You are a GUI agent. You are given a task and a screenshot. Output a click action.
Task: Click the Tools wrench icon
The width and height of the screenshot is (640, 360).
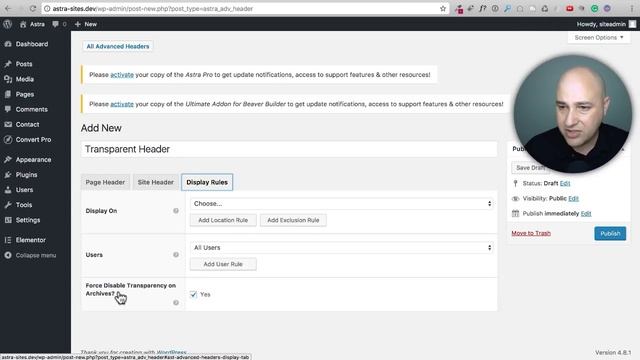(x=8, y=205)
